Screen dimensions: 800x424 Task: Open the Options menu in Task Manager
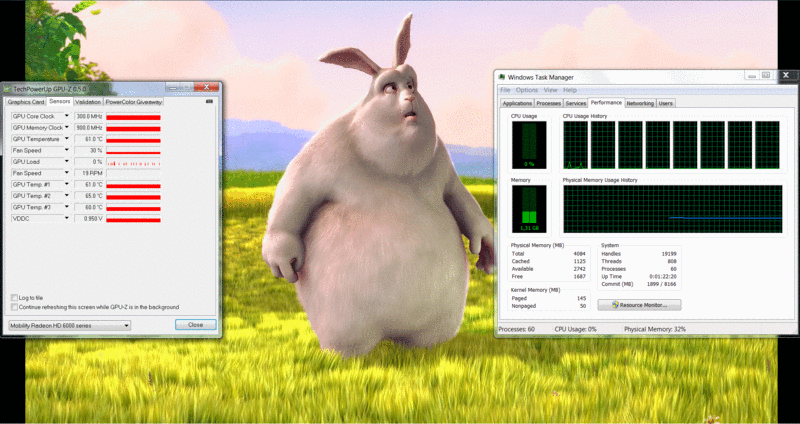pyautogui.click(x=527, y=90)
